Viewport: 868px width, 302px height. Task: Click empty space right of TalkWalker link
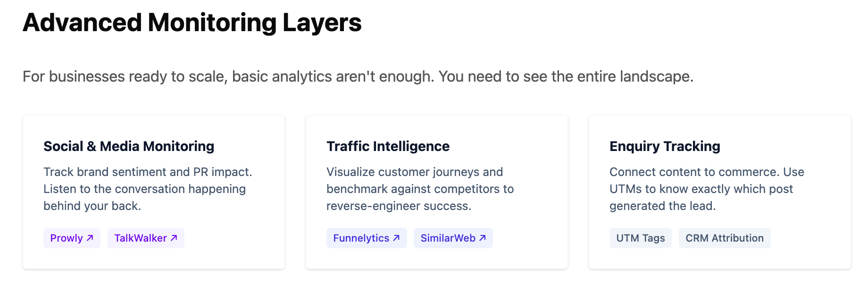click(231, 238)
